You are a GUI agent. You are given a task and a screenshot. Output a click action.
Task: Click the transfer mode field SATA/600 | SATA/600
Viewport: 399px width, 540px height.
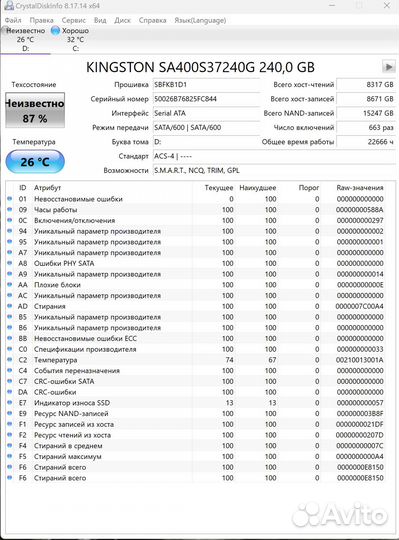[x=206, y=128]
